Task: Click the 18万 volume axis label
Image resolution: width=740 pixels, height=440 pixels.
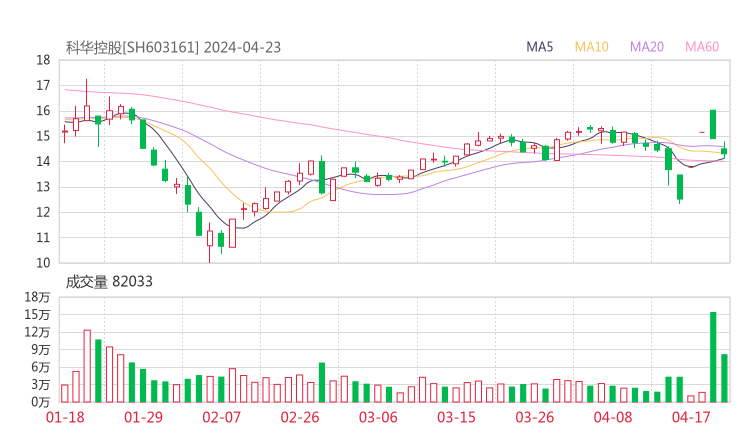Action: point(37,297)
